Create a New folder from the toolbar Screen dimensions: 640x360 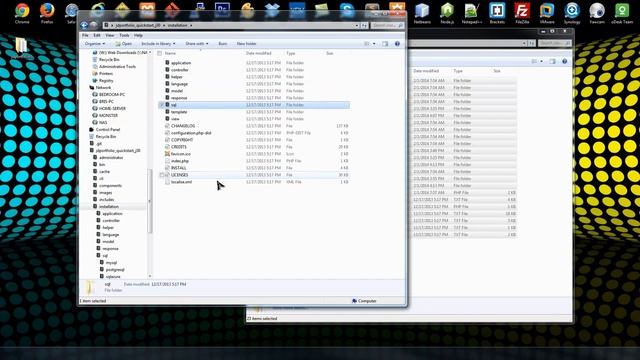(247, 44)
